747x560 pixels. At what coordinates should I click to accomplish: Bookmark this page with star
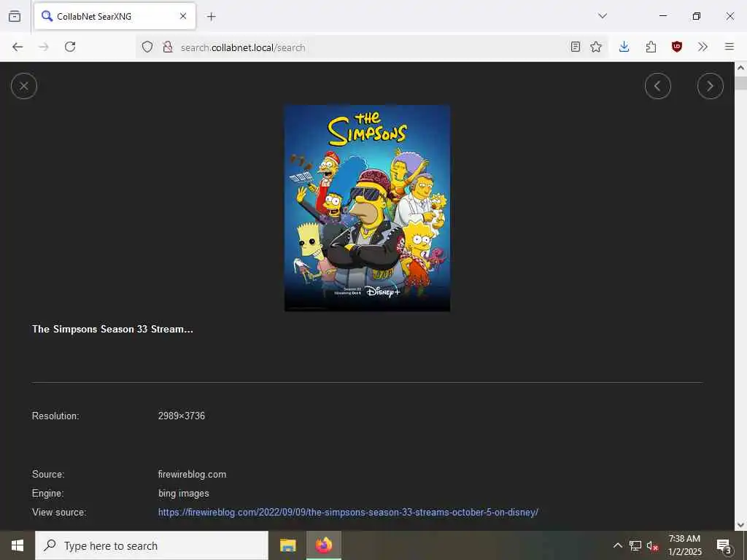point(595,47)
